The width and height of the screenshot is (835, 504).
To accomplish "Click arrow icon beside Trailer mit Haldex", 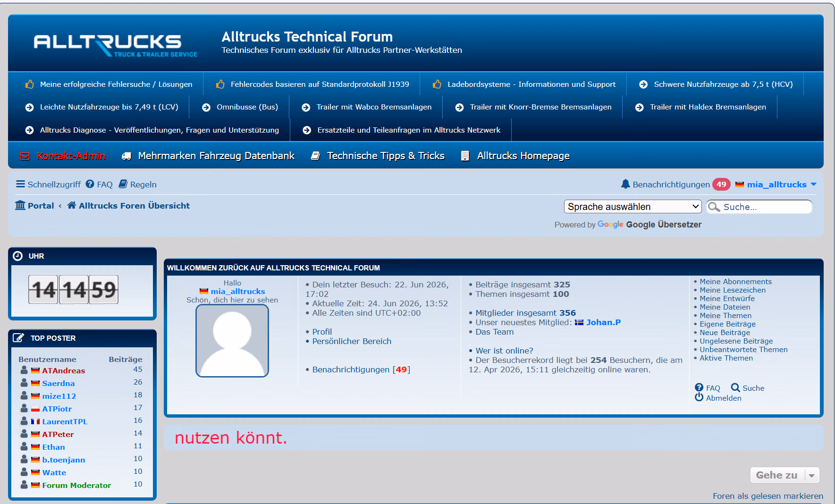I will pyautogui.click(x=640, y=107).
